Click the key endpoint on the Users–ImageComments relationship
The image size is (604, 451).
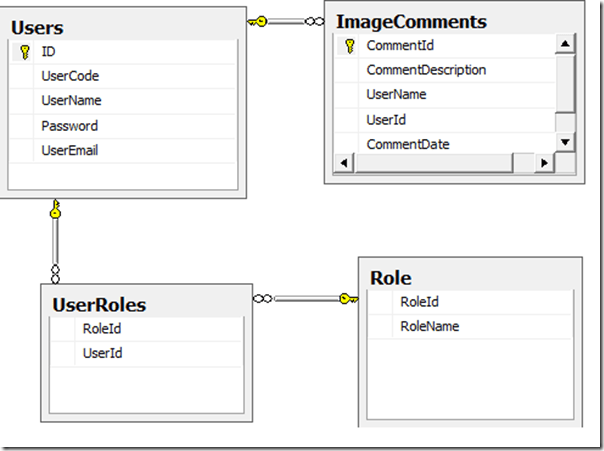(259, 20)
